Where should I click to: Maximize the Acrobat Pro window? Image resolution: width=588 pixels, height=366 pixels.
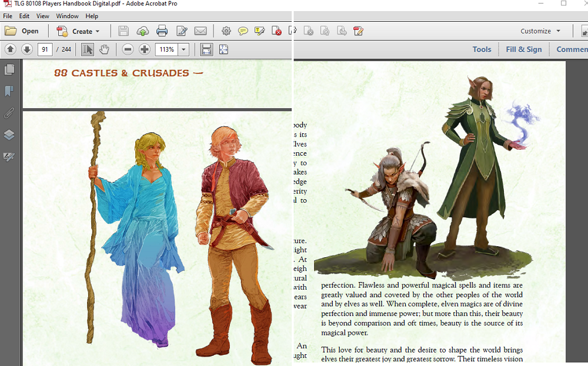coord(564,4)
